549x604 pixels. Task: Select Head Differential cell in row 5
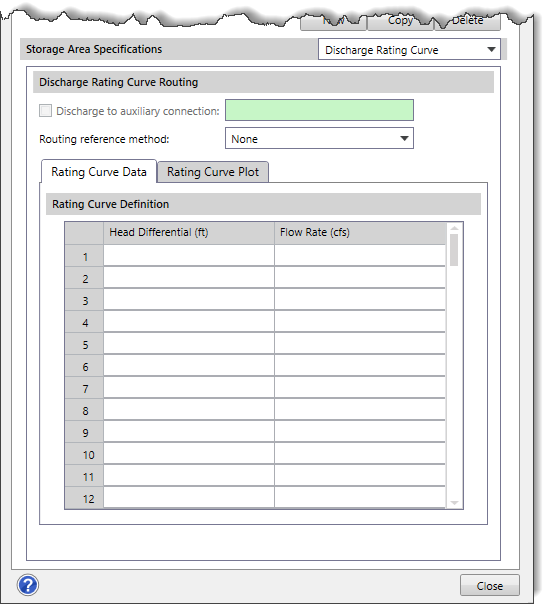tap(189, 343)
